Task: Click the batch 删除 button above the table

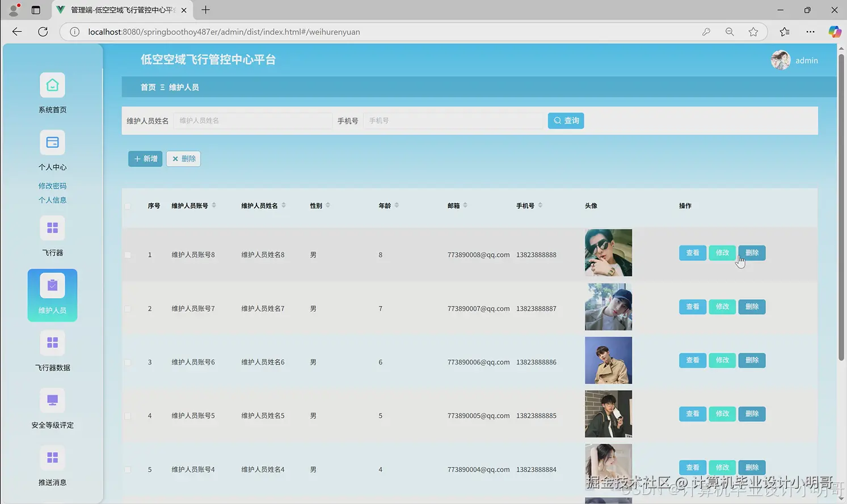Action: coord(183,159)
